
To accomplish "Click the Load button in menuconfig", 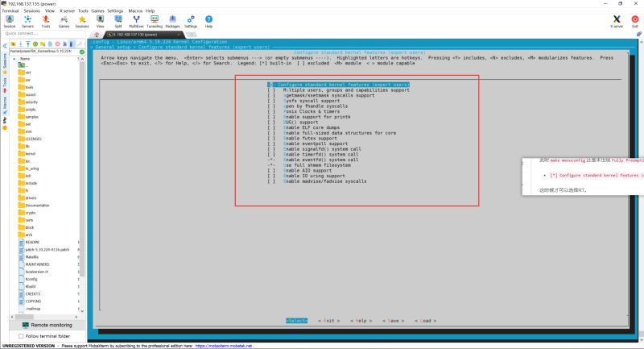I will point(426,321).
